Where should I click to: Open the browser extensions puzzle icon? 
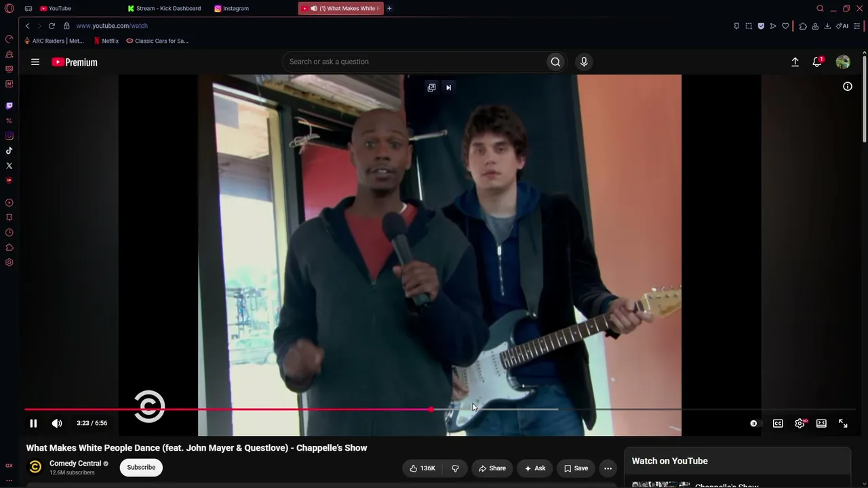click(803, 26)
